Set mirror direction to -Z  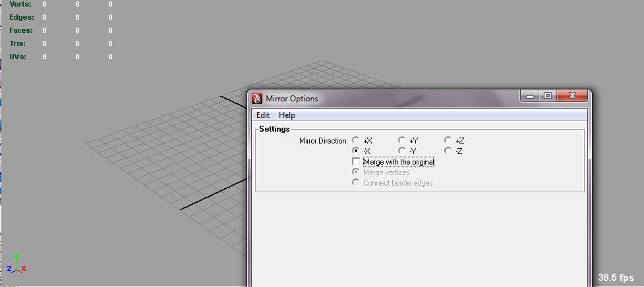click(x=448, y=151)
